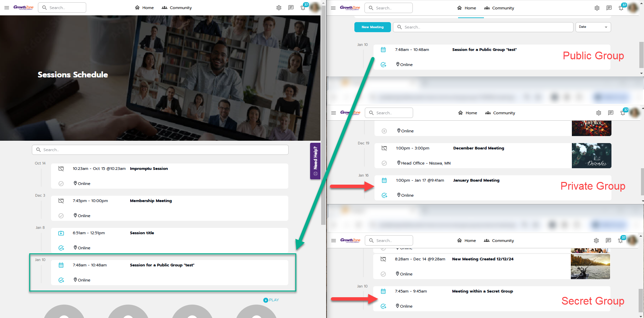Click calendar icon for Public Group session, left window

coord(61,265)
